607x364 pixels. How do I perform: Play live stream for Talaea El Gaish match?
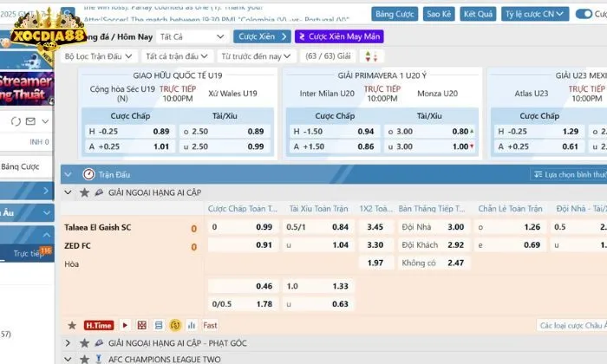124,325
